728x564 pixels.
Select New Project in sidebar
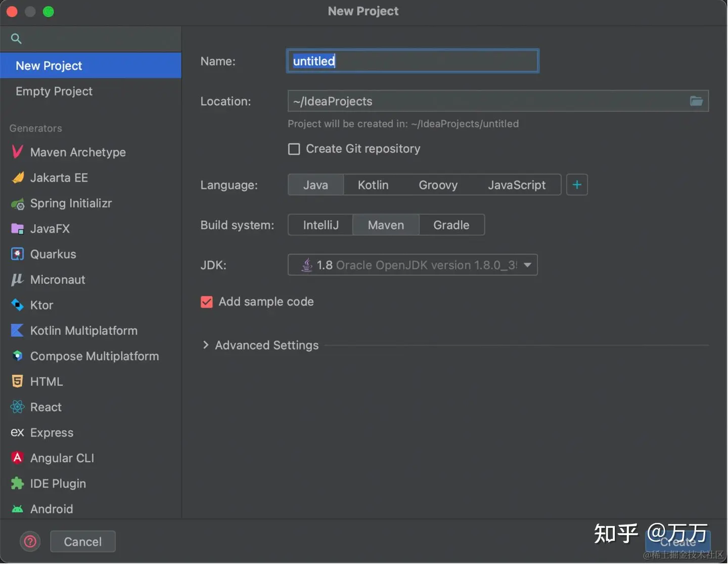(90, 66)
